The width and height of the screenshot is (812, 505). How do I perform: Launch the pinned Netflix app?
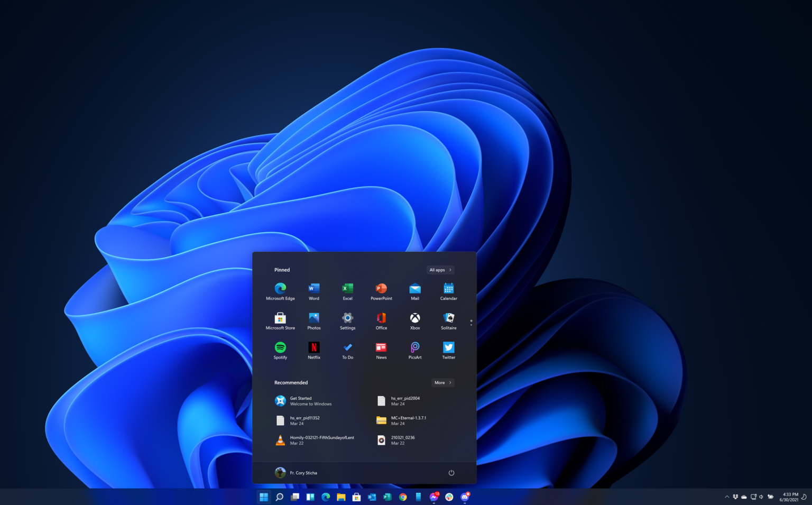314,351
